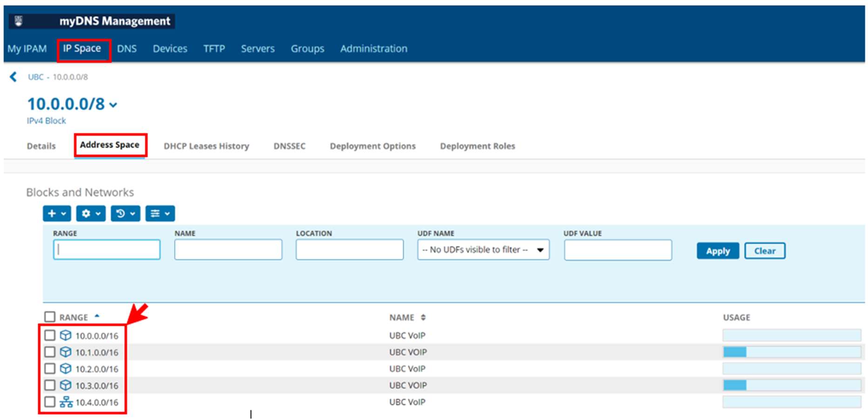Check the box for 10.4.0.0/16
Screen dimensions: 868x419
50,402
